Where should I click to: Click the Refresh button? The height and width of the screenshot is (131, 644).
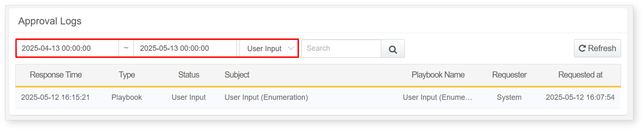pyautogui.click(x=597, y=48)
